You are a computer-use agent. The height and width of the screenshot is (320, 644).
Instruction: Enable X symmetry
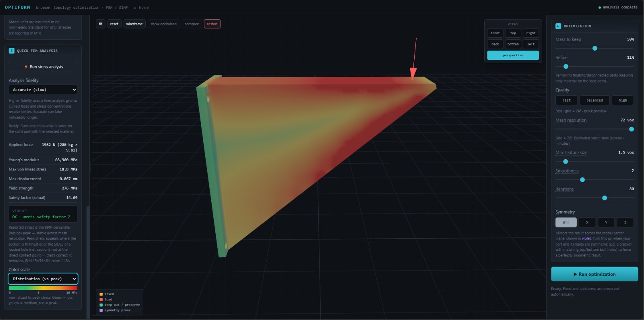point(587,222)
